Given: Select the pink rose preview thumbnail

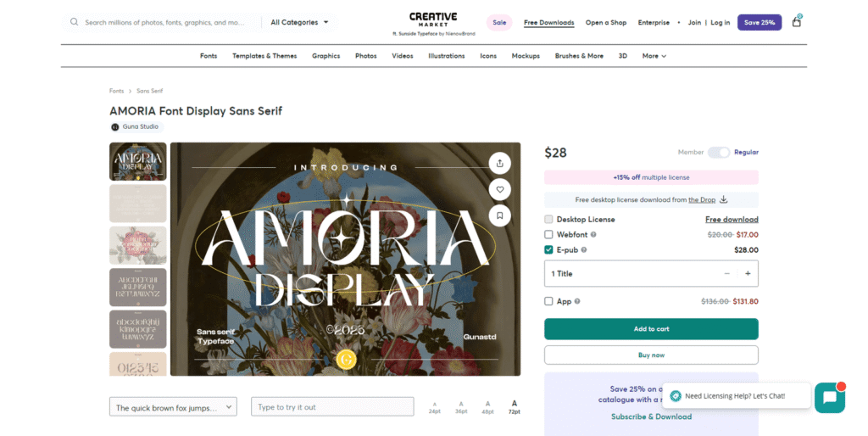Looking at the screenshot, I should pos(138,245).
